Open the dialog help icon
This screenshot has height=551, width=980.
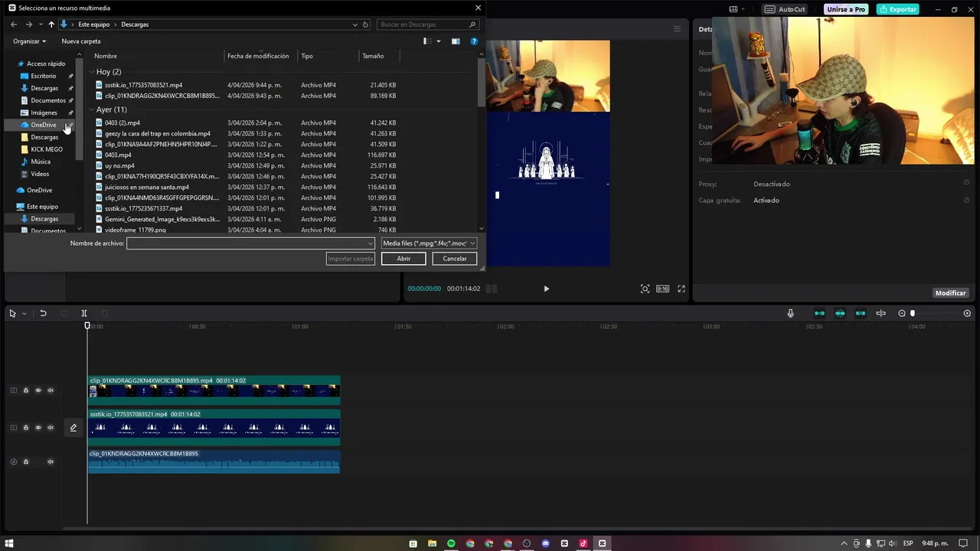tap(474, 41)
